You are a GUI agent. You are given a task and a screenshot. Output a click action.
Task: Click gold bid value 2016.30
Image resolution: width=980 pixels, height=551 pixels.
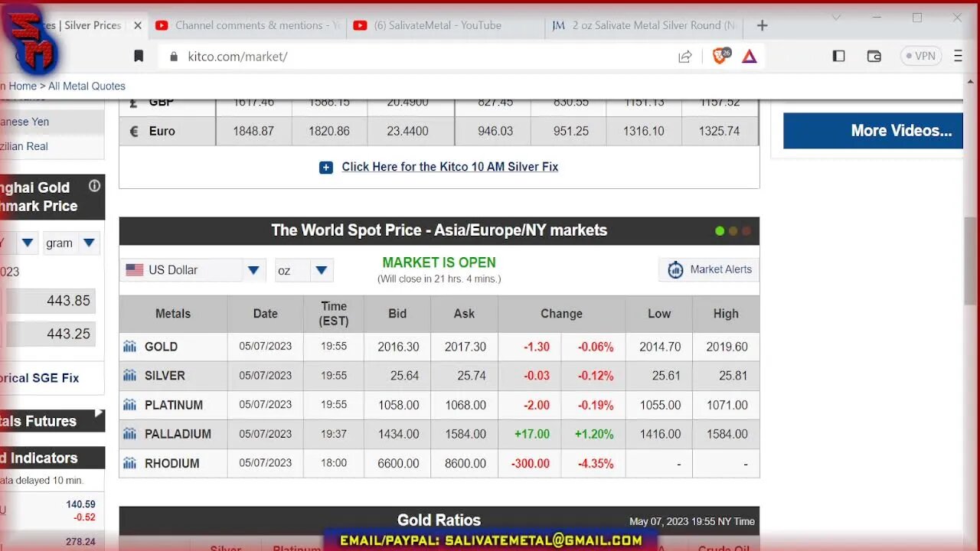coord(398,347)
